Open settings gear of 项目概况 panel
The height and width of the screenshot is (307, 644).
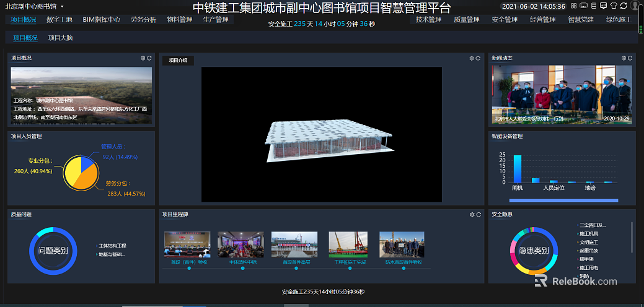(x=143, y=58)
